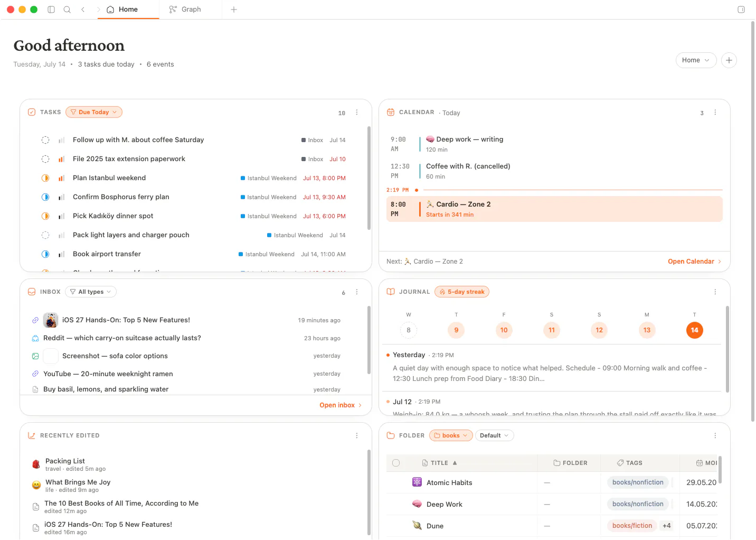The image size is (756, 540).
Task: Select journal day 9
Action: (x=456, y=330)
